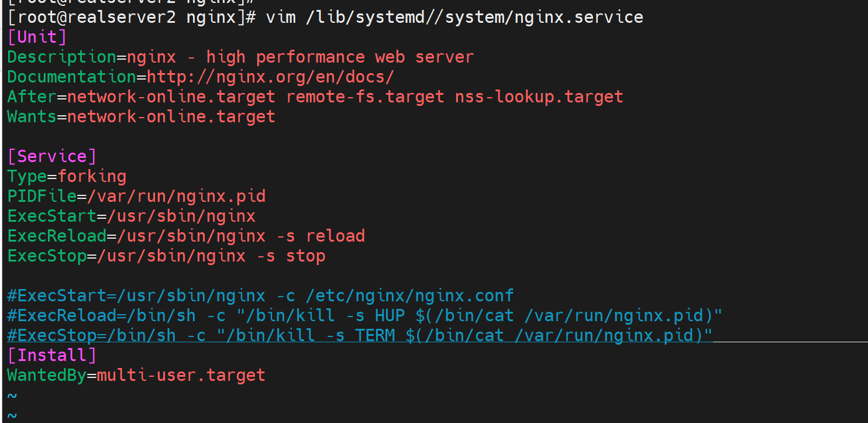Click HUP in the commented ExecReload line
The image size is (868, 423).
click(390, 315)
